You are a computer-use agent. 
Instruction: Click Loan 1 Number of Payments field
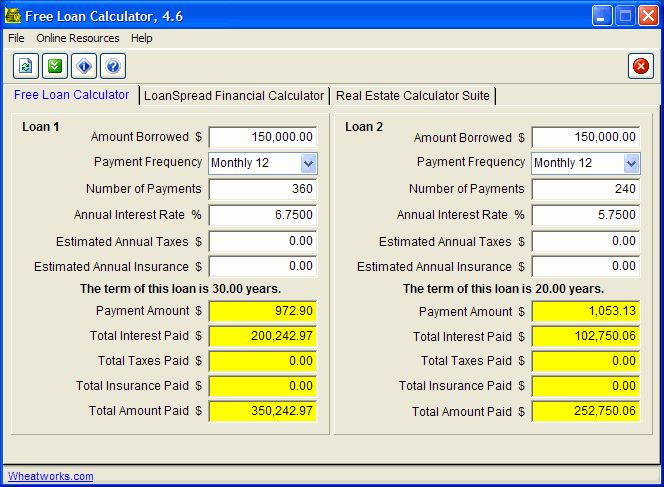click(x=263, y=189)
